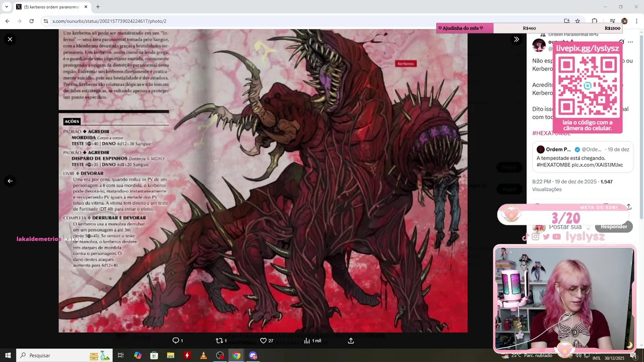This screenshot has height=362, width=644.
Task: Open the tweet timestamp 8:22 PM link
Action: (565, 182)
